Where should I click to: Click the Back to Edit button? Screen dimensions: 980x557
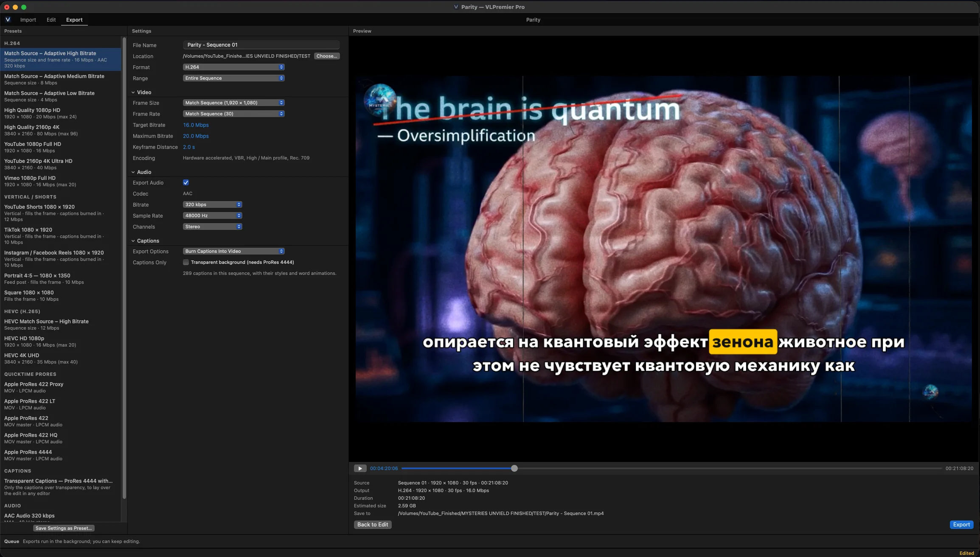pos(373,524)
